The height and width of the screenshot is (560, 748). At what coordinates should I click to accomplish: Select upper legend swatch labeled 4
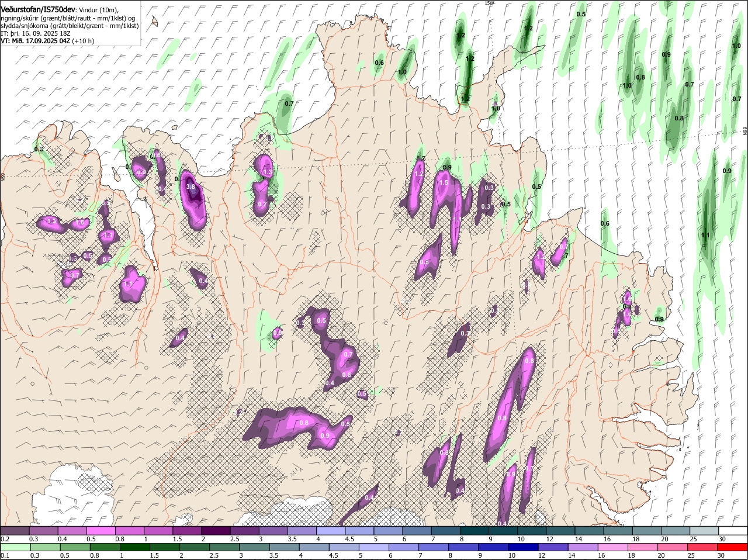(331, 531)
